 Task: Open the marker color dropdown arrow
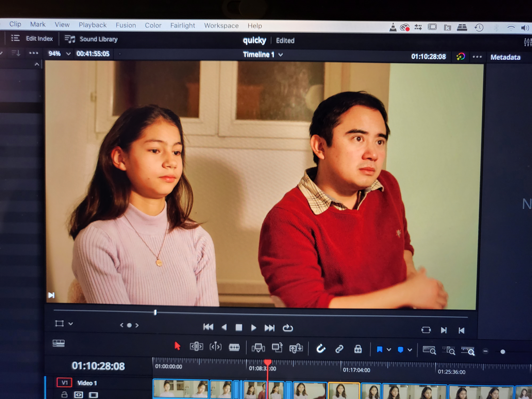410,350
